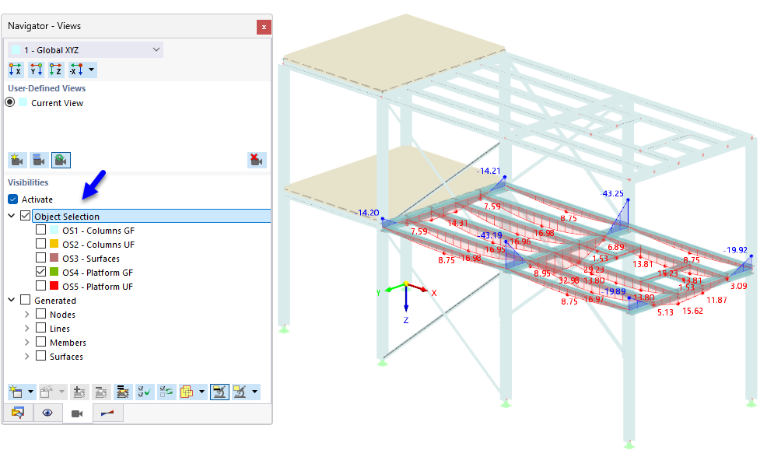This screenshot has width=760, height=469.
Task: Select the Members label in tree
Action: click(x=68, y=343)
